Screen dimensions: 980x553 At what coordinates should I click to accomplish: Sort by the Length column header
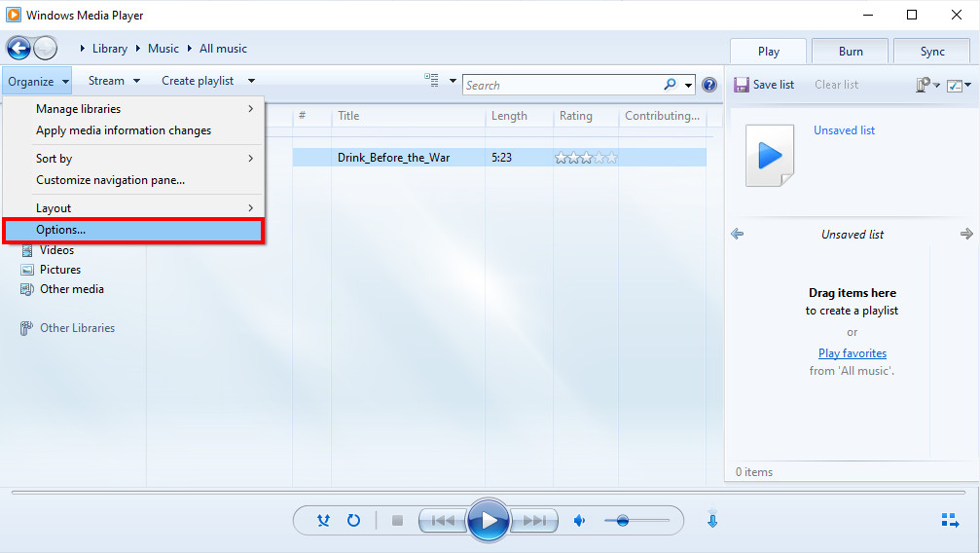pyautogui.click(x=519, y=116)
